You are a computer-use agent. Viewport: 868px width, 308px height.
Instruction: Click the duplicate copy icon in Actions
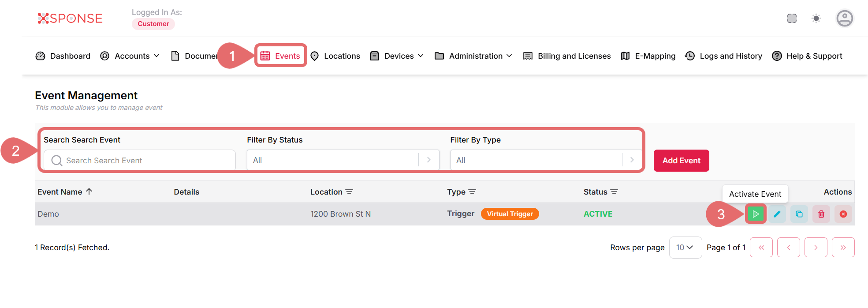[x=799, y=214]
